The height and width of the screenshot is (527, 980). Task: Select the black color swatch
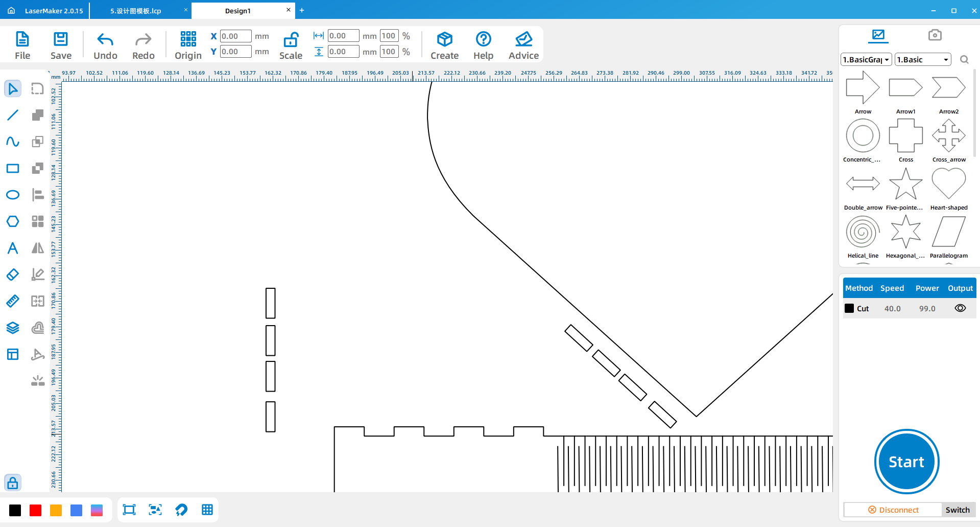pyautogui.click(x=15, y=510)
